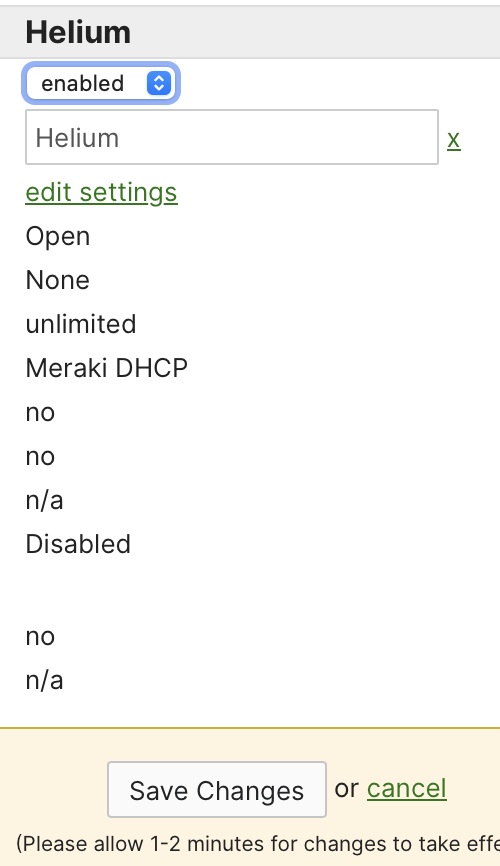Click the unlimited bandwidth value
The height and width of the screenshot is (866, 500).
coord(81,324)
